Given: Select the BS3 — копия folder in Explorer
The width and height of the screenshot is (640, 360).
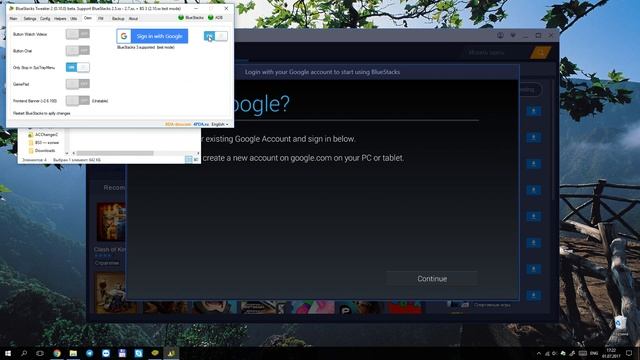Looking at the screenshot, I should point(43,142).
